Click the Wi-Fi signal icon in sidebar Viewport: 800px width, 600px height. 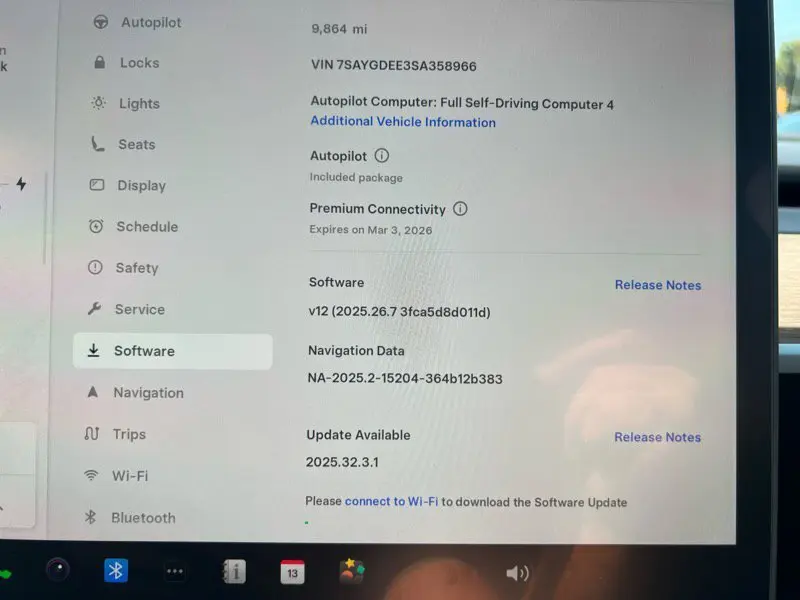91,475
